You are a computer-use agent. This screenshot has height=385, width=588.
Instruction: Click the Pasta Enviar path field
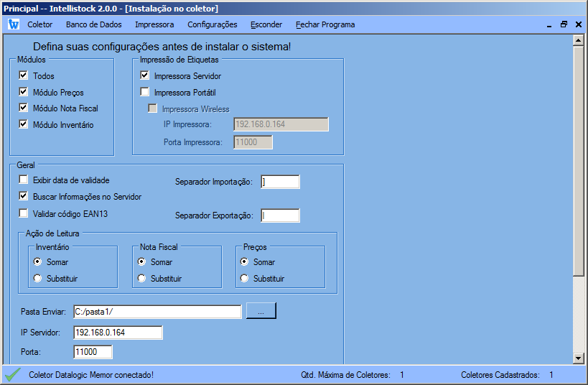click(157, 312)
